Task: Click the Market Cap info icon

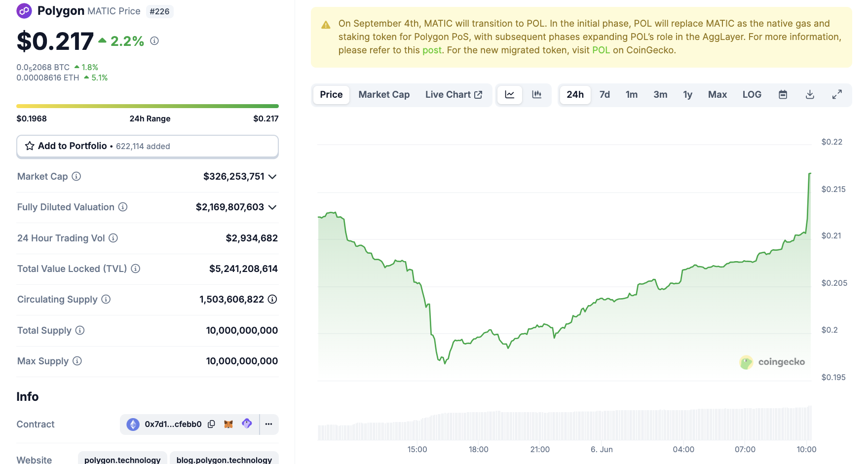Action: 76,176
